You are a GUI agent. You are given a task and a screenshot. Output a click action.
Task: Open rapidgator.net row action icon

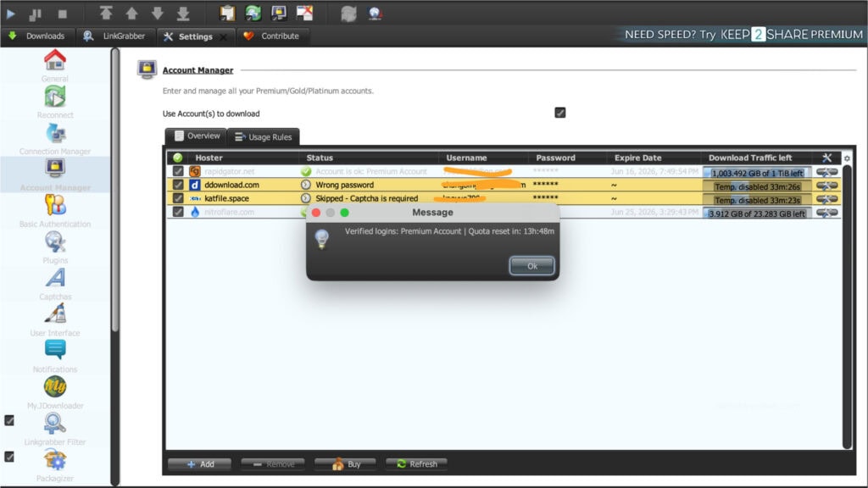coord(826,172)
